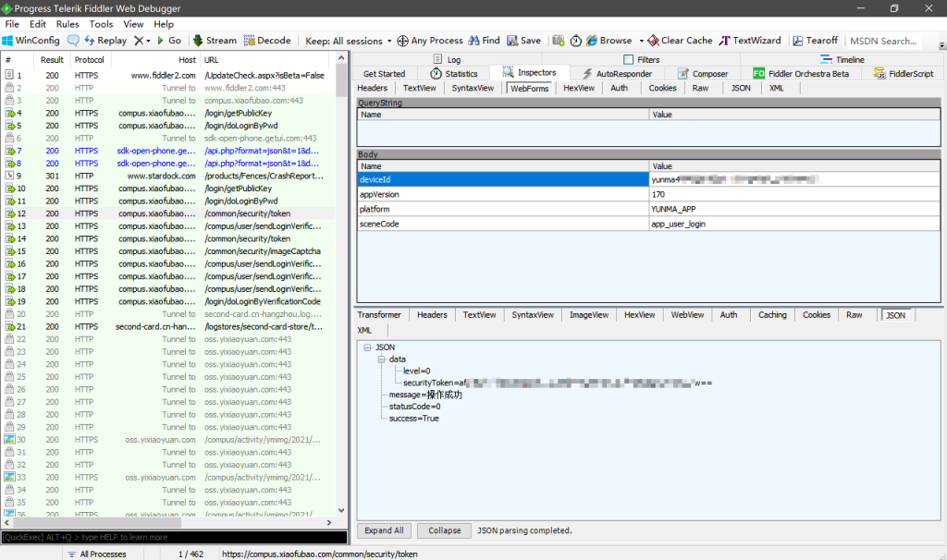Image resolution: width=947 pixels, height=560 pixels.
Task: Select the sceneCode body row
Action: point(648,224)
